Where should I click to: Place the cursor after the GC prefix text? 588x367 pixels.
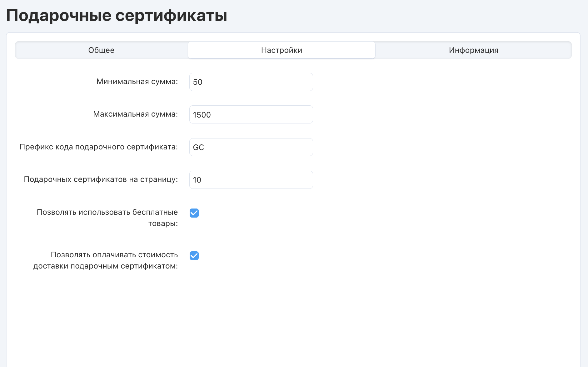[205, 147]
